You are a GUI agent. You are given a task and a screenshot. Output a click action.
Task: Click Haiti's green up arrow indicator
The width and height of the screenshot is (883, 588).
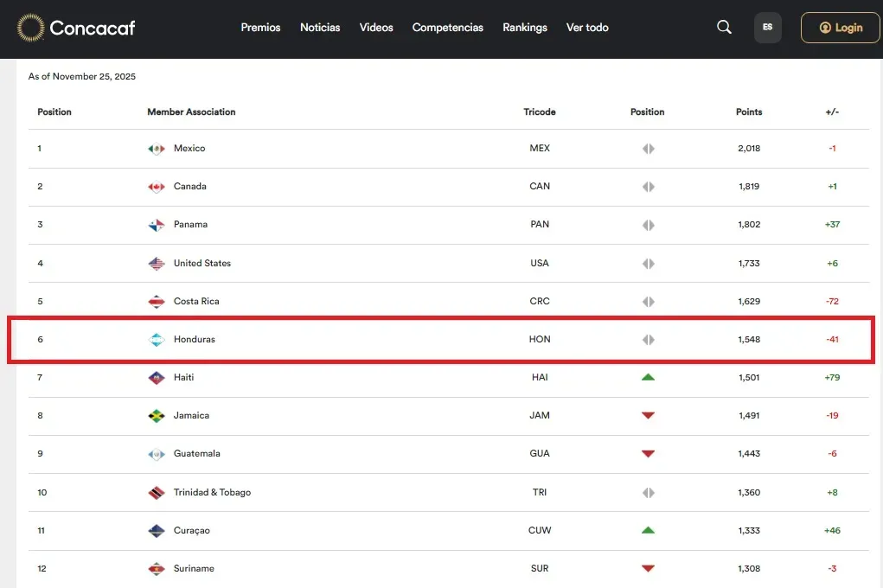click(x=648, y=377)
